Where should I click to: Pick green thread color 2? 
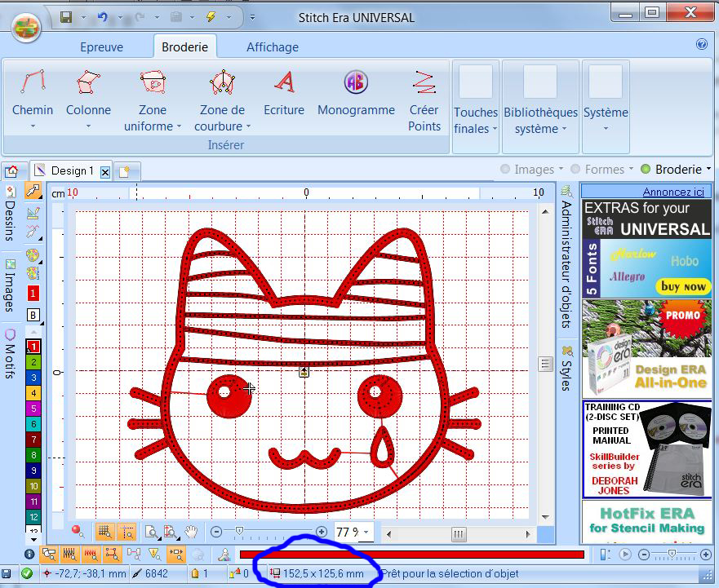click(33, 362)
